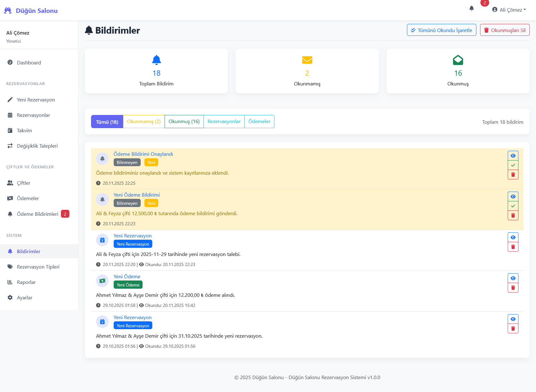Screen dimensions: 536x392
Task: Filter notifications by Rezervasyonlar
Action: coord(224,122)
